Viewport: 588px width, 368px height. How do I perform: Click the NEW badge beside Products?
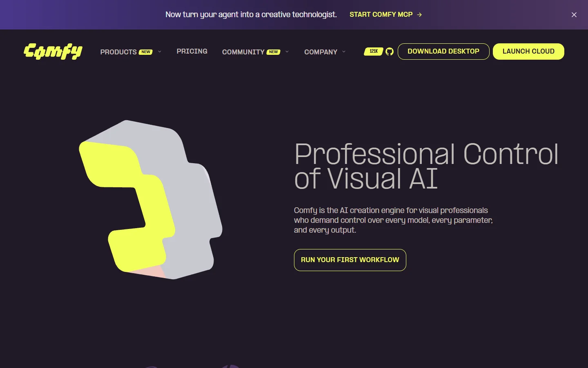[x=146, y=52]
